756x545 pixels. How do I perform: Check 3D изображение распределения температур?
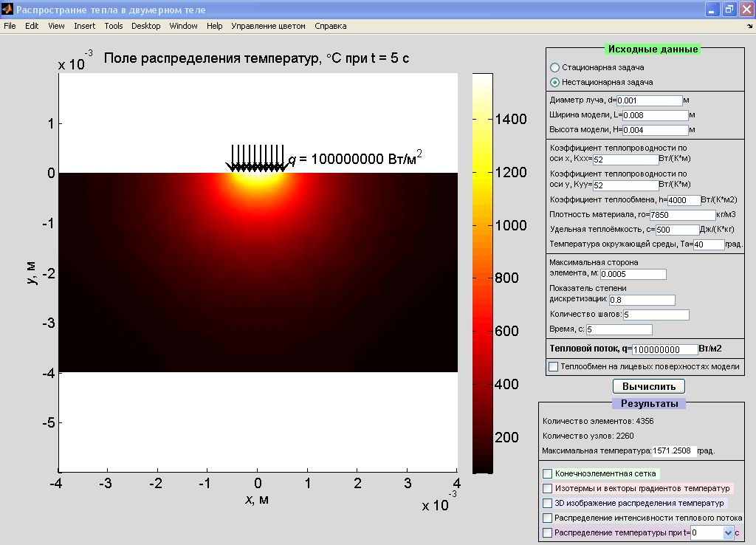tap(547, 503)
